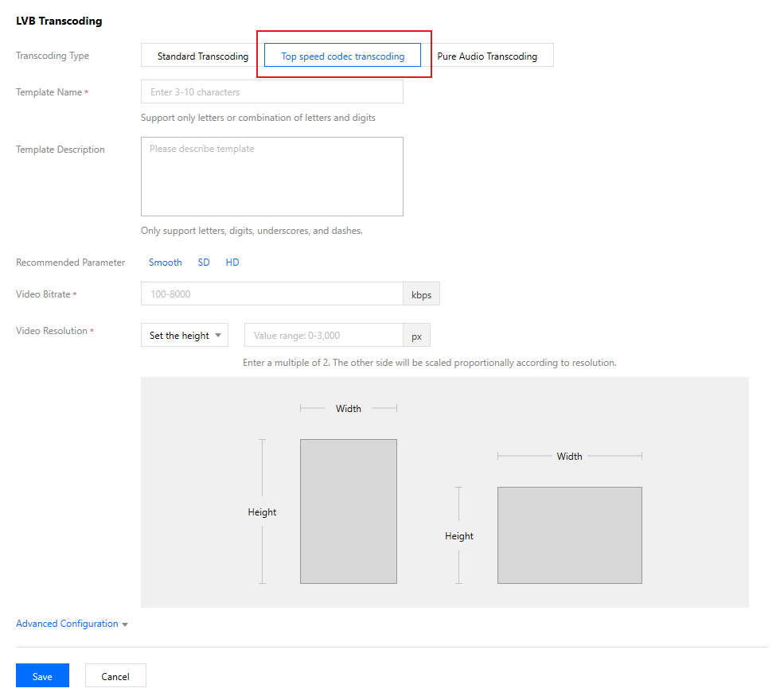Image resolution: width=780 pixels, height=700 pixels.
Task: Focus the Template Description text area
Action: tap(272, 177)
